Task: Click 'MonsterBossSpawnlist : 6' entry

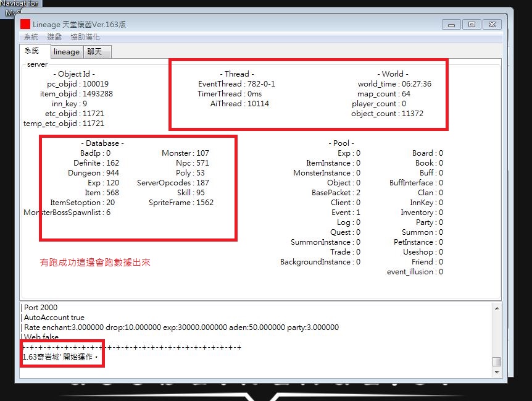Action: click(67, 213)
